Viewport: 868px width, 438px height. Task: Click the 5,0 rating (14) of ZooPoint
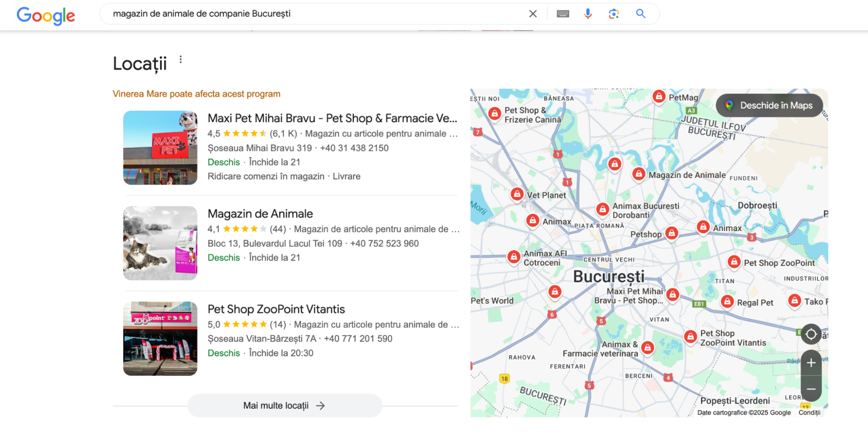pyautogui.click(x=247, y=324)
